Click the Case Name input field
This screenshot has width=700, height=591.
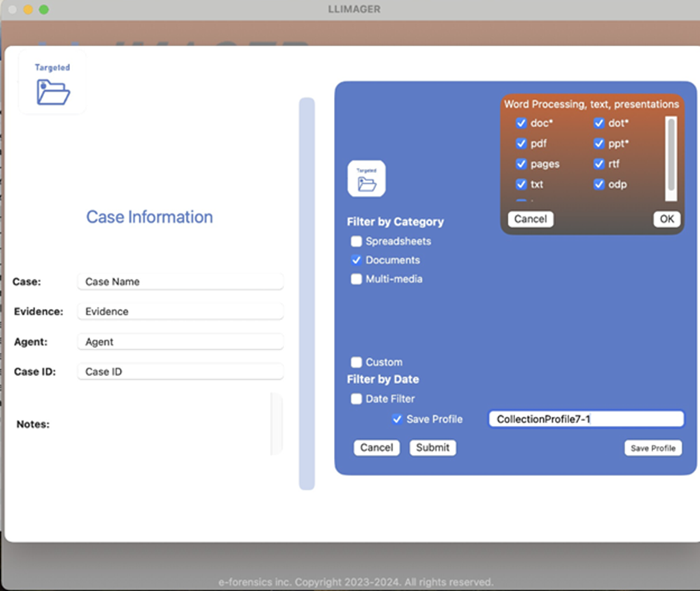click(x=180, y=281)
